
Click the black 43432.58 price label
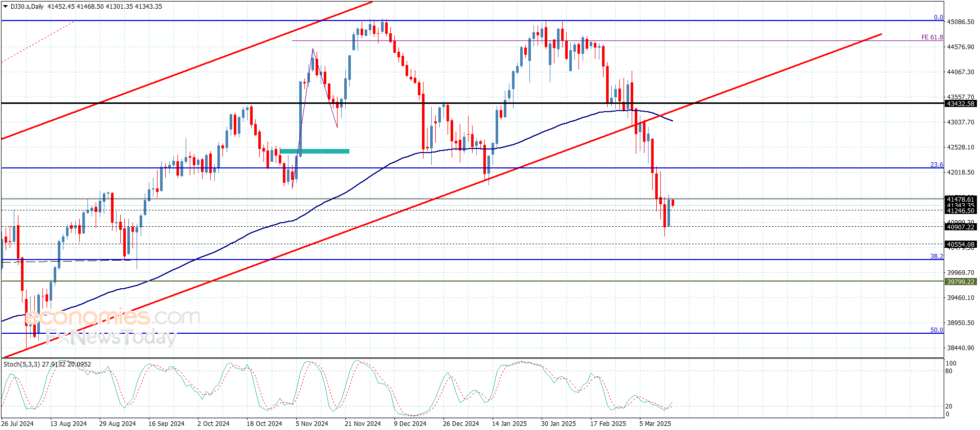[961, 103]
